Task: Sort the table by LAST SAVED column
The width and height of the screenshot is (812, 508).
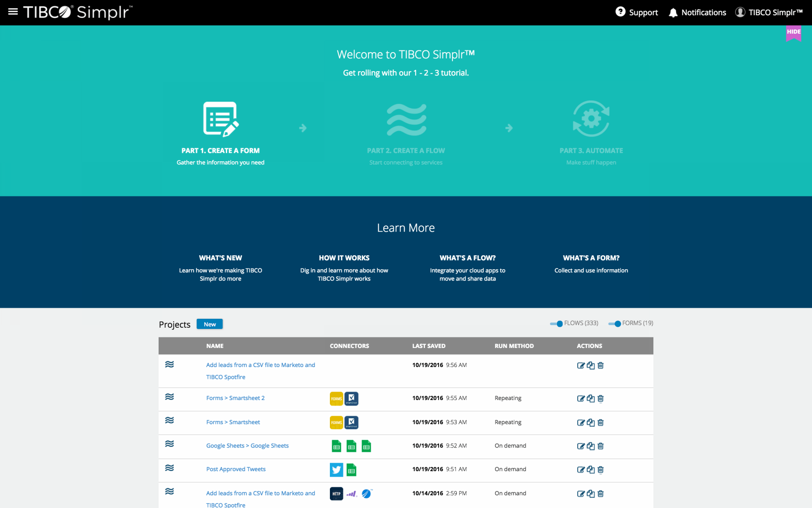Action: pos(428,346)
